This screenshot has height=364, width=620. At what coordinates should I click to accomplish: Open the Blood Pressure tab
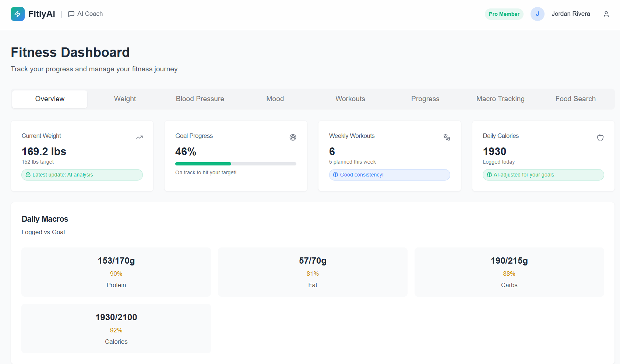pyautogui.click(x=200, y=99)
